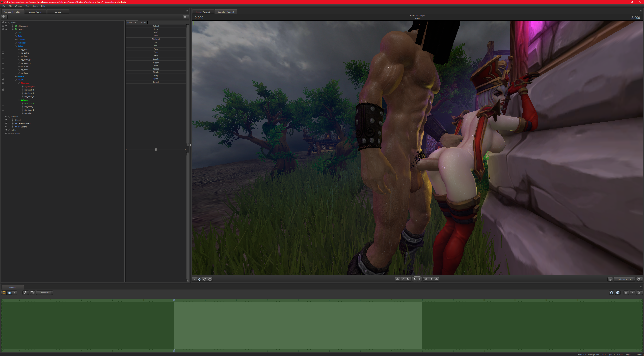Toggle visibility eye for cultist1
Viewport: 644px width, 356px height.
pos(6,29)
